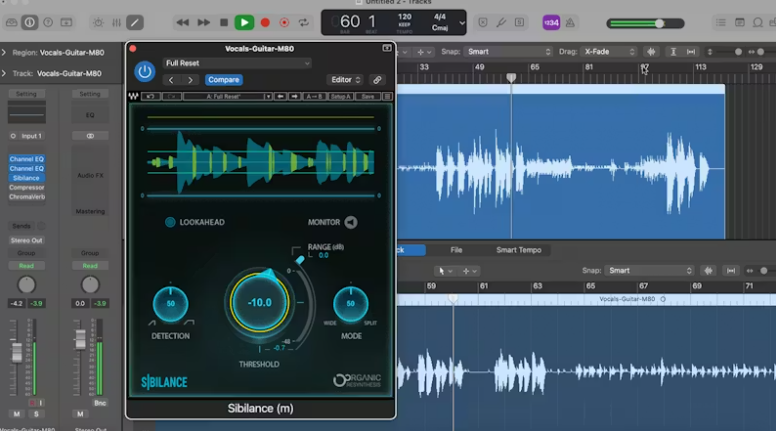Screen dimensions: 776x431
Task: Click the green Play button
Action: pyautogui.click(x=244, y=23)
